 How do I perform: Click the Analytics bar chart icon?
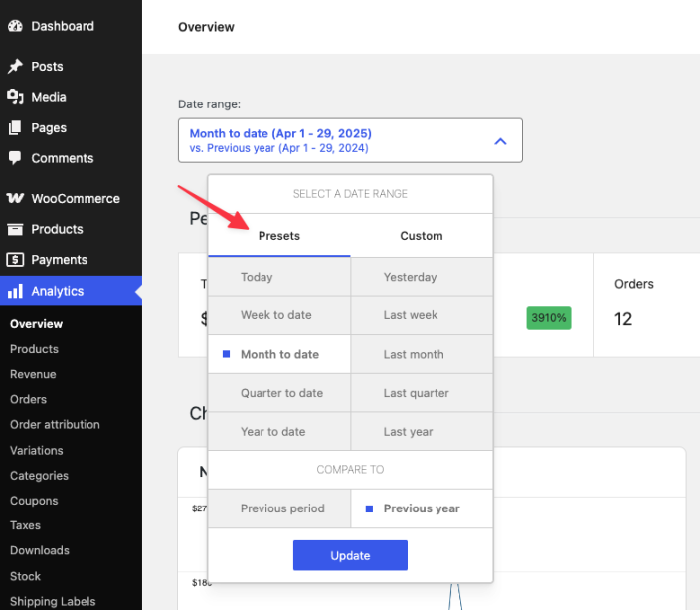click(15, 292)
